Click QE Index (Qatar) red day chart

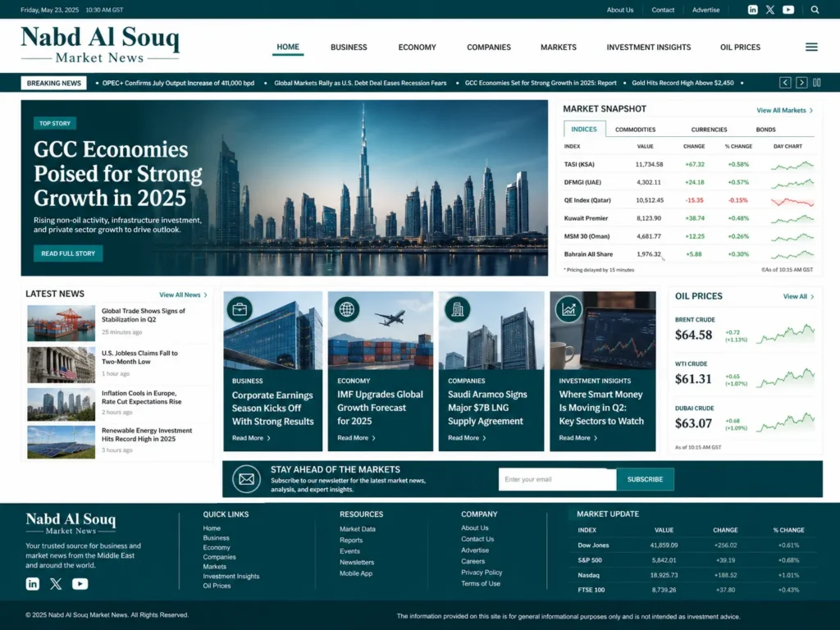(x=792, y=202)
